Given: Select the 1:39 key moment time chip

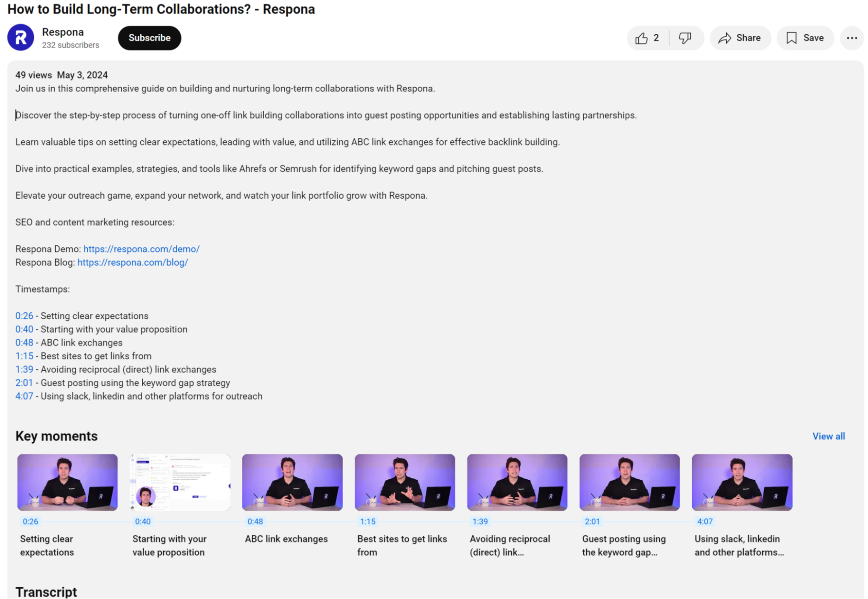Looking at the screenshot, I should pyautogui.click(x=480, y=522).
